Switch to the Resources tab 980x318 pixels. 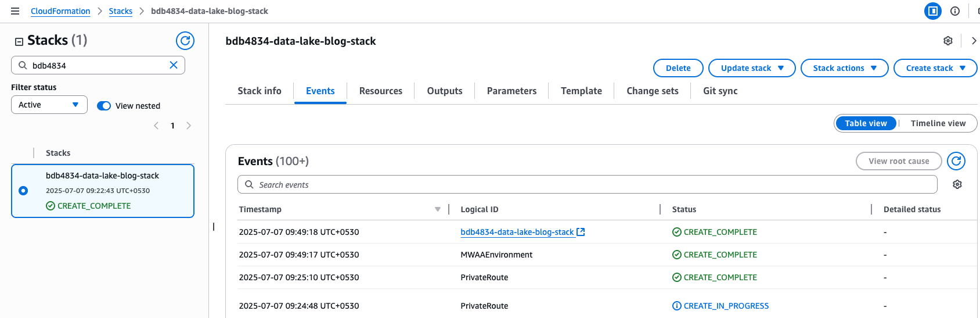[x=380, y=91]
